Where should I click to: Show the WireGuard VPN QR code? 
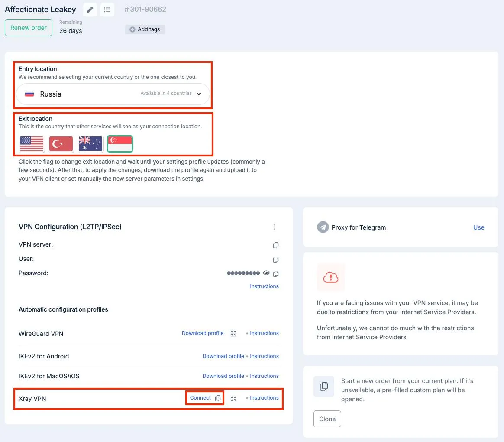tap(233, 334)
